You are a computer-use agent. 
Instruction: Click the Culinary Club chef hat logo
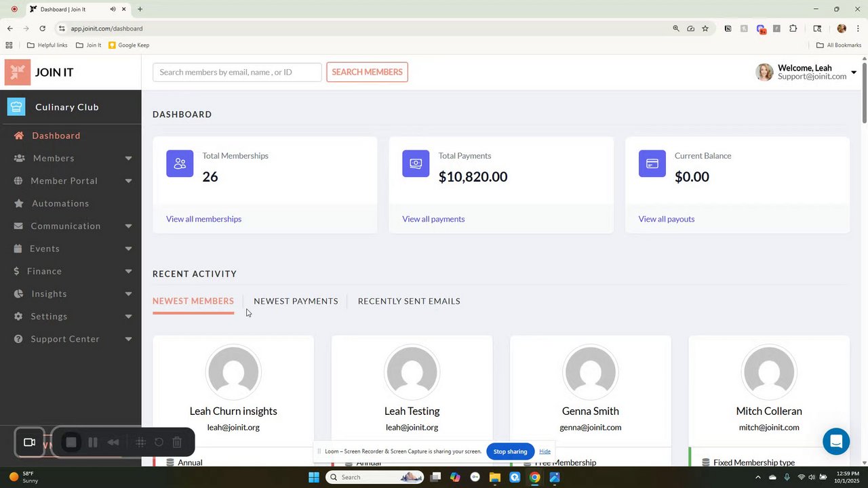(16, 106)
